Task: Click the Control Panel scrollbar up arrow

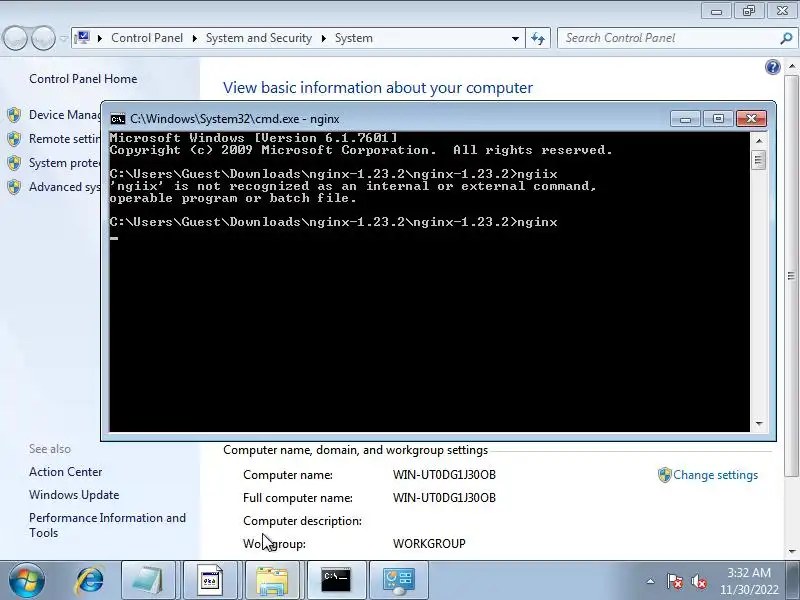Action: coord(791,66)
